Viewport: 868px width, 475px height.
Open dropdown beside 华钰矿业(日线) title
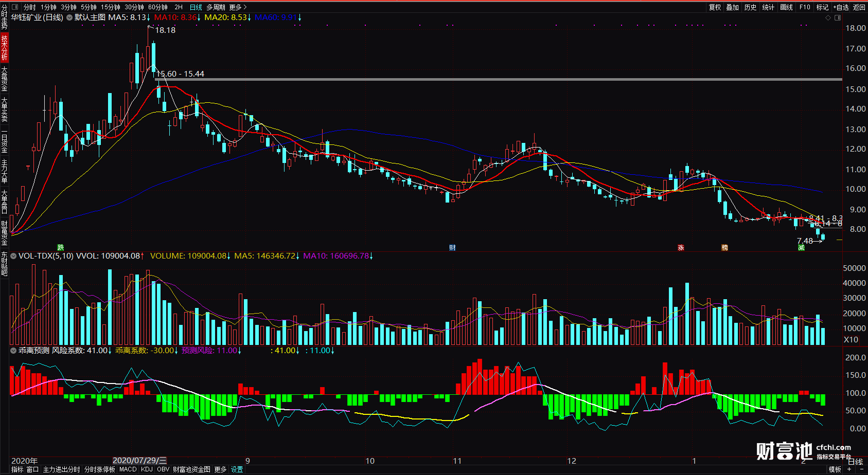(69, 17)
